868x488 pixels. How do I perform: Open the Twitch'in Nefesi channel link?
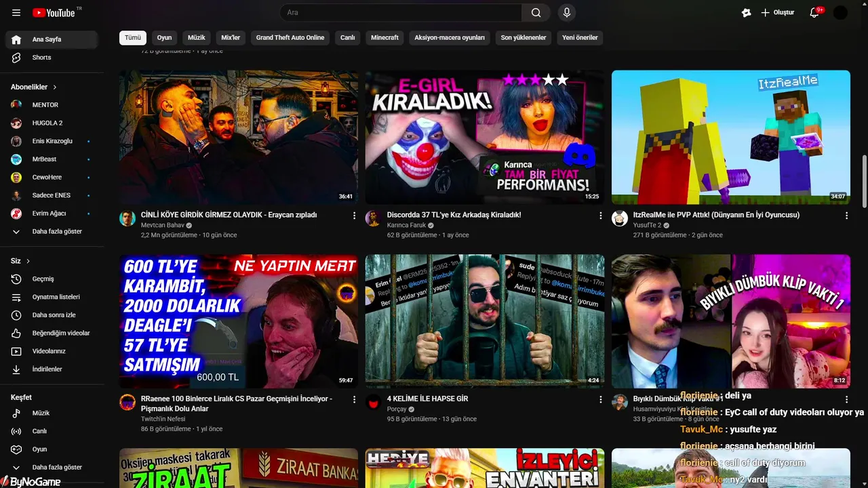tap(163, 419)
